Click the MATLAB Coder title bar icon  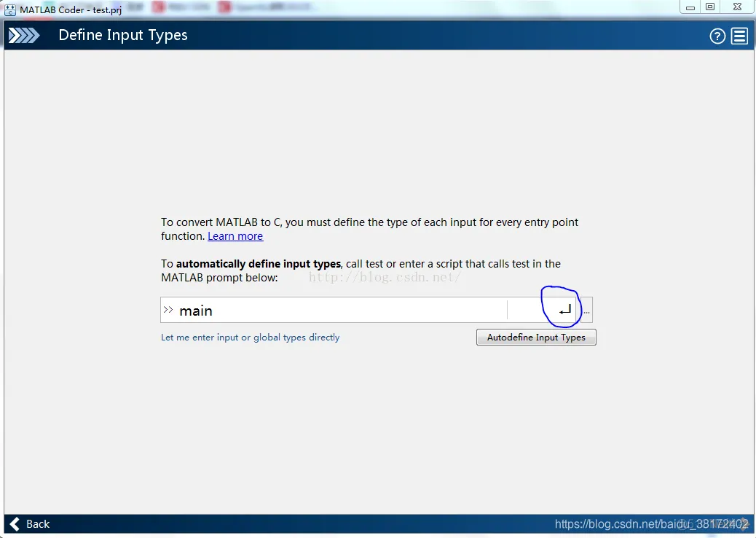pos(10,9)
